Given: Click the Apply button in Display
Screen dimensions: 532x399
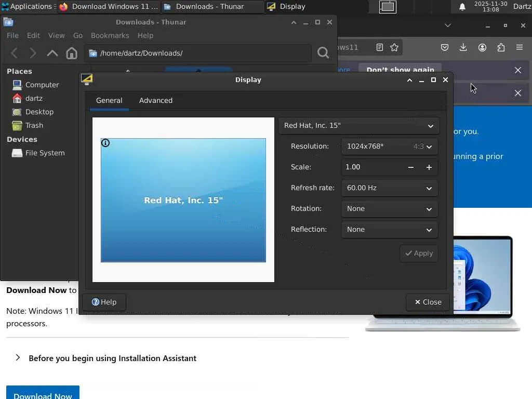Looking at the screenshot, I should tap(419, 254).
